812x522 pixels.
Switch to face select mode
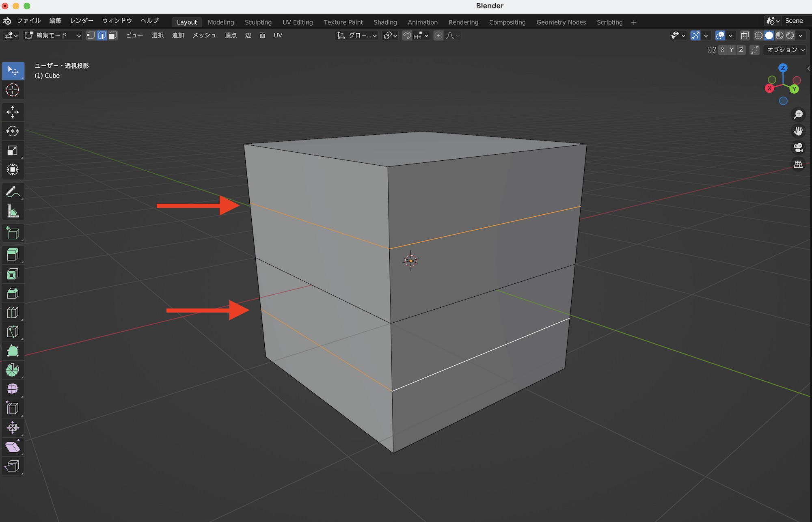click(x=113, y=36)
